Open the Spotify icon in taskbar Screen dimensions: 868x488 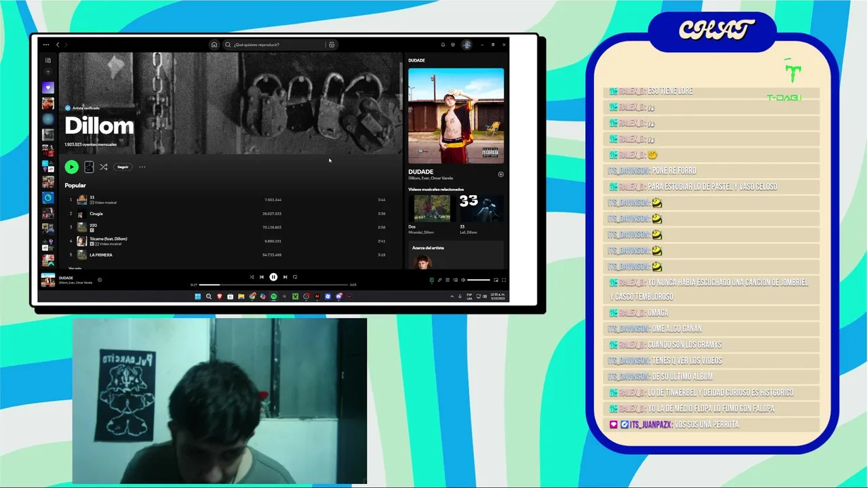coord(274,296)
